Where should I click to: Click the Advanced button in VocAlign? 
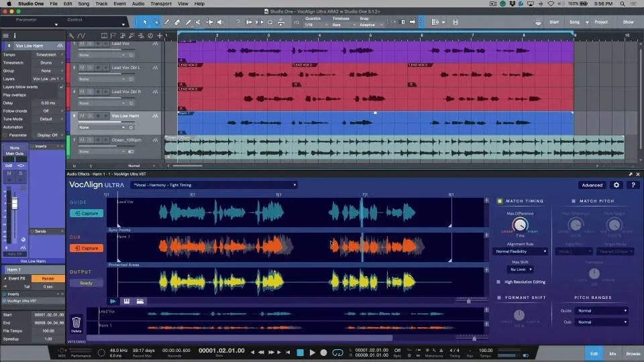tap(592, 185)
